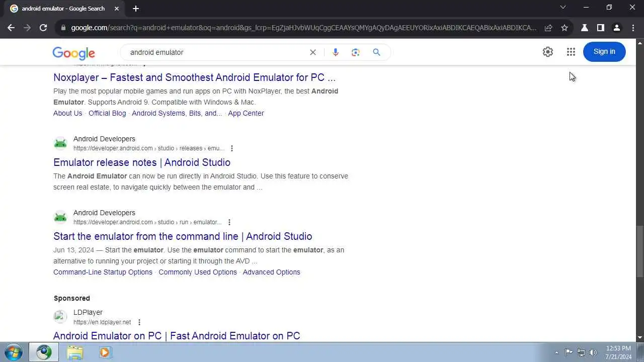Screen dimensions: 644x362
Task: Open Action Center flag icon
Action: [x=569, y=352]
